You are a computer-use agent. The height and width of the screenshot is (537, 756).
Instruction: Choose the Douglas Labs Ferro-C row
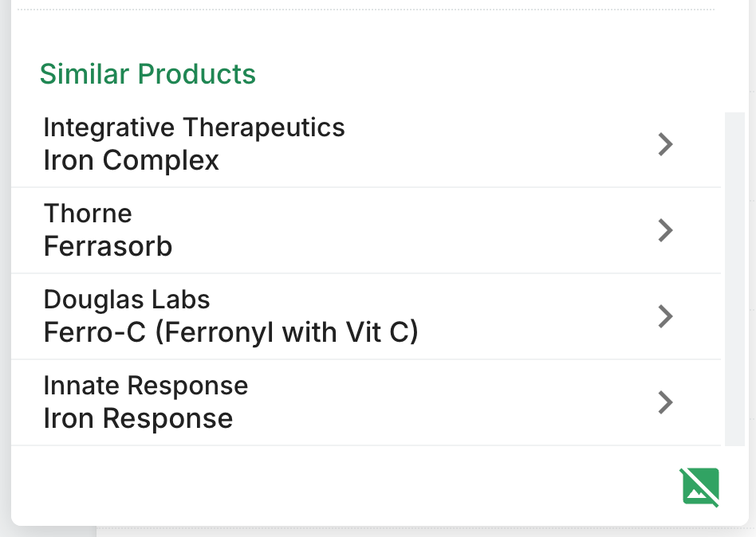[x=366, y=316]
